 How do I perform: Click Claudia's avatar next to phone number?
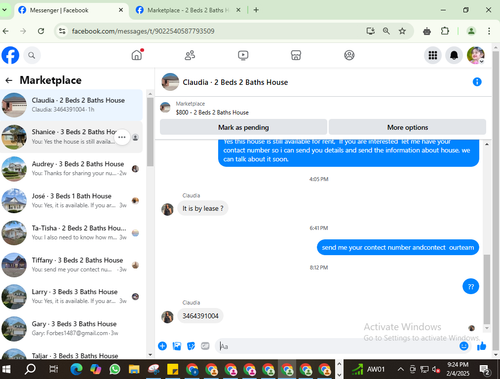[167, 317]
